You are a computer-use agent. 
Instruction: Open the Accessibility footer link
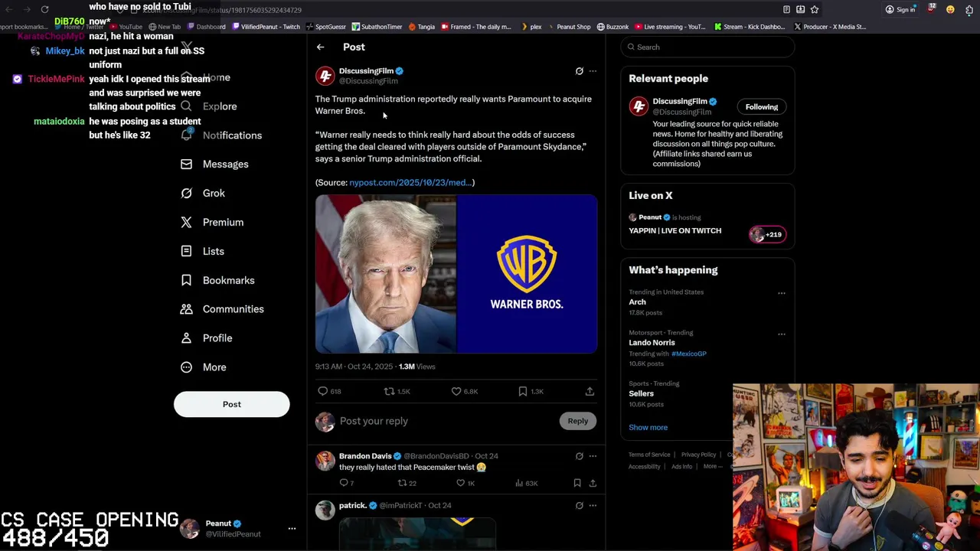(645, 467)
